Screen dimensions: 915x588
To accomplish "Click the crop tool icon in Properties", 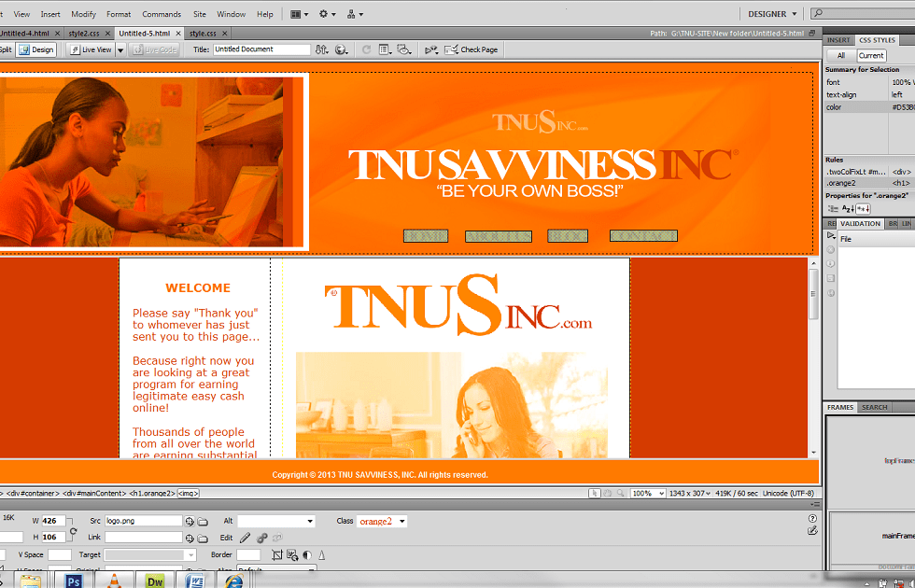I will pos(276,555).
